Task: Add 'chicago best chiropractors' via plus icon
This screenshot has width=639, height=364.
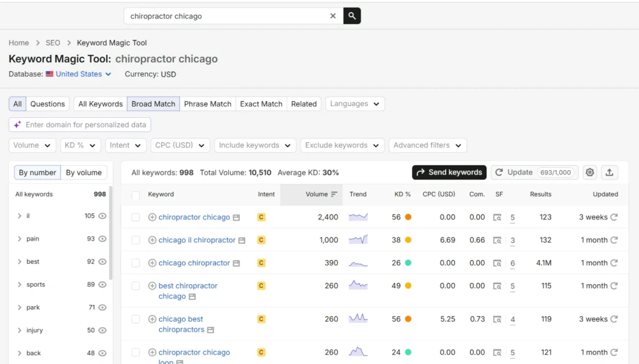Action: point(152,319)
